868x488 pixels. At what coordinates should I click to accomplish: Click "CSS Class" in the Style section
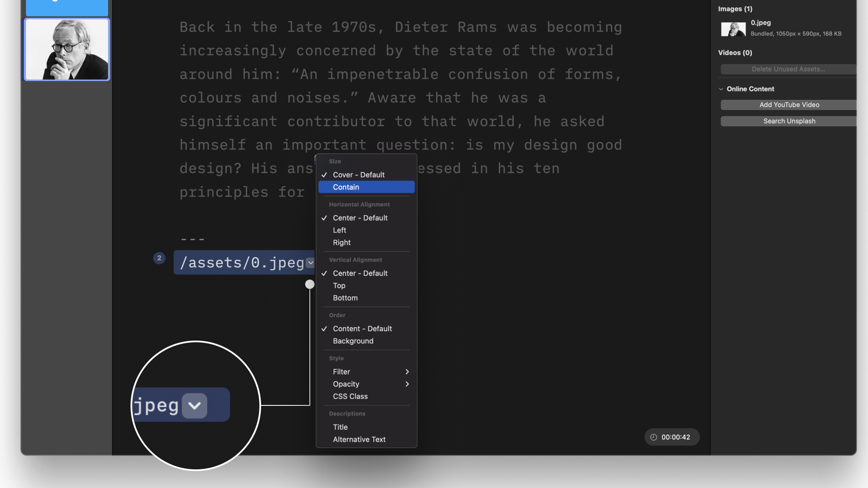[350, 396]
